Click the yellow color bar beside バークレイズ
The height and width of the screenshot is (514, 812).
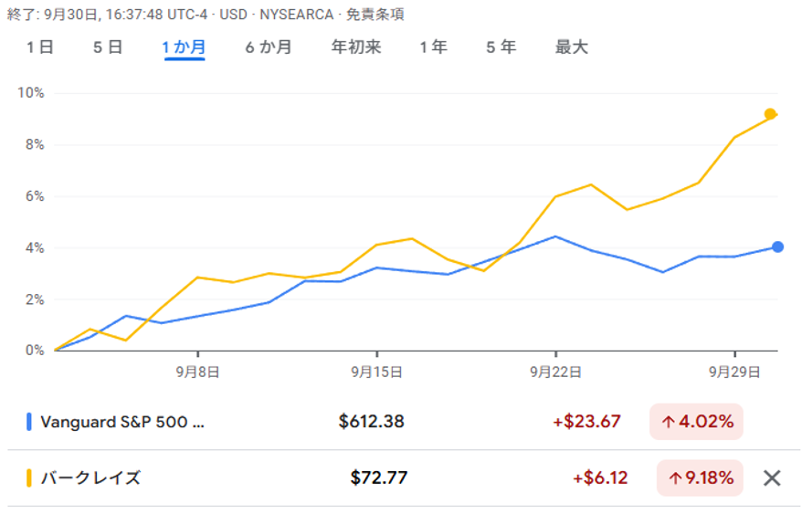click(29, 477)
